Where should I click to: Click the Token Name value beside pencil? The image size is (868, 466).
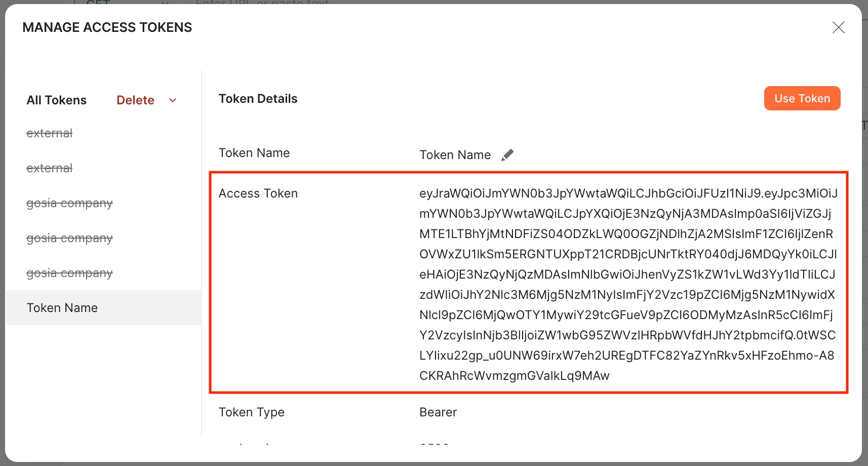[x=455, y=155]
